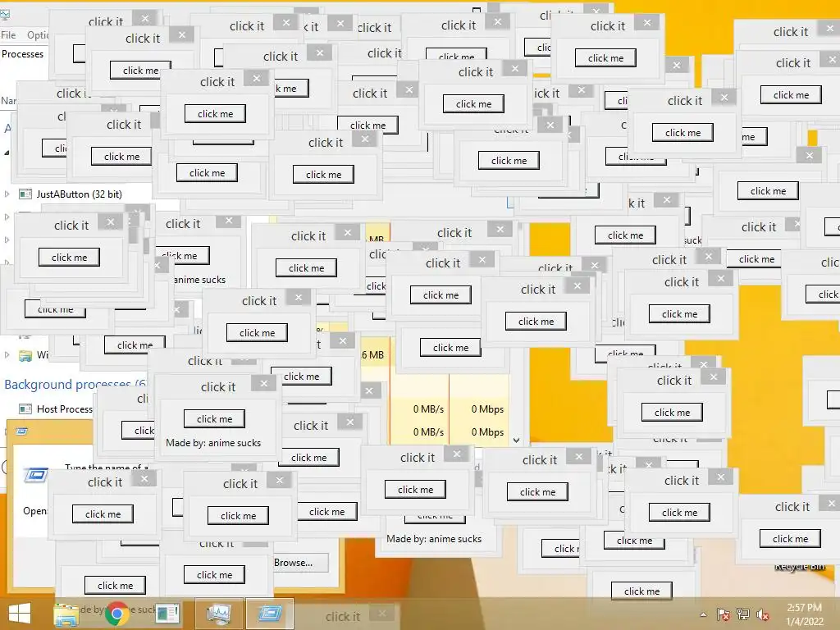Switch to the Processes tab
The width and height of the screenshot is (840, 630).
click(22, 54)
